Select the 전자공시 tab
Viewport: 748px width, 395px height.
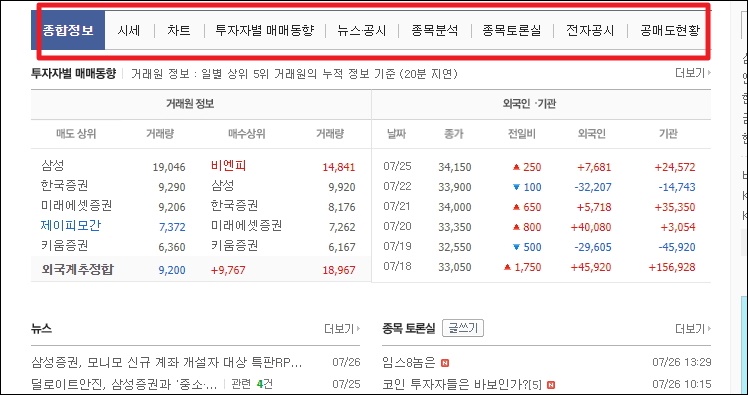pos(590,31)
